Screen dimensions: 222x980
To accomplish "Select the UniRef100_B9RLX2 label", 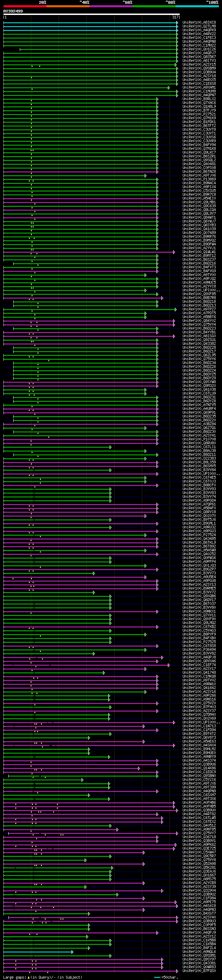I will tap(199, 99).
